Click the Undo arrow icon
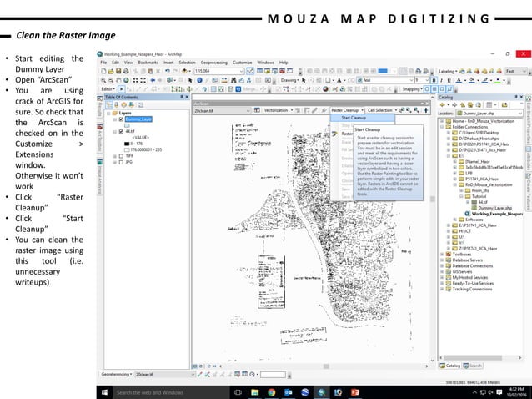Viewport: 532px width, 399px height. pos(168,73)
